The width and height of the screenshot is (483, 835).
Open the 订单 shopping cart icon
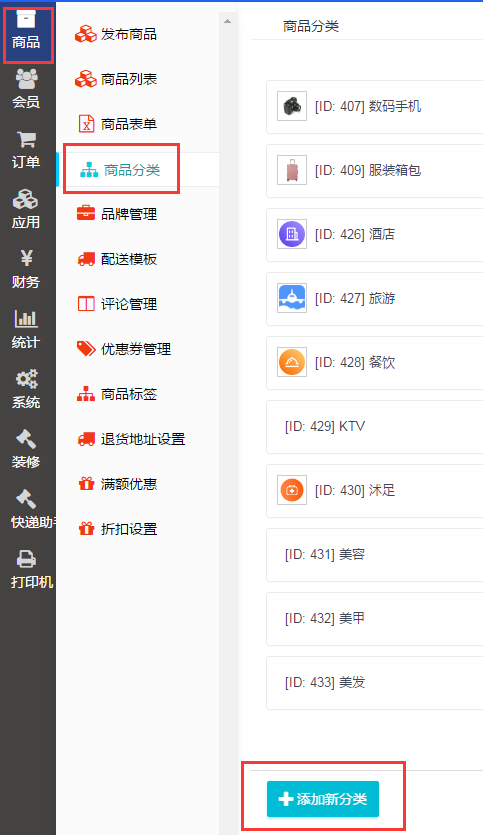coord(26,140)
